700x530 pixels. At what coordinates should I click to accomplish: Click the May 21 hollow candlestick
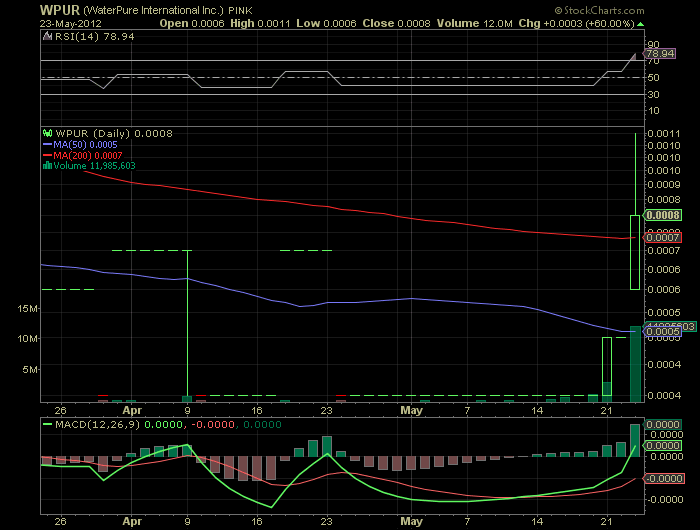[607, 366]
